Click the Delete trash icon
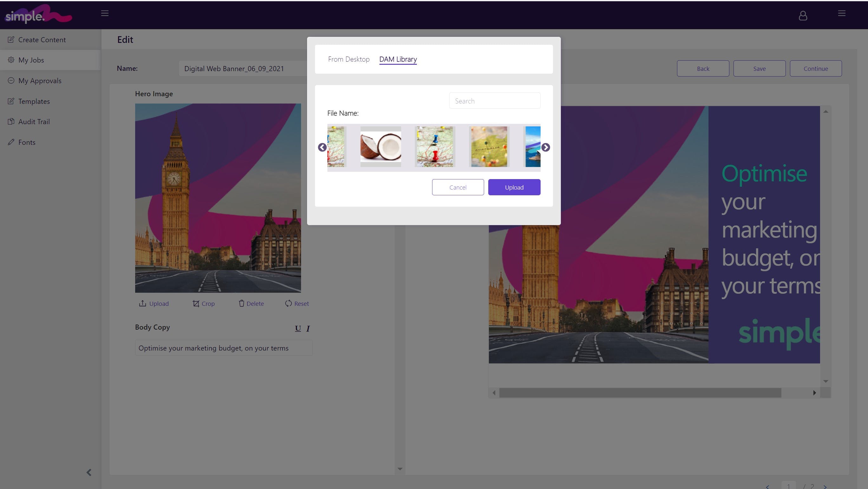The height and width of the screenshot is (489, 868). coord(241,304)
